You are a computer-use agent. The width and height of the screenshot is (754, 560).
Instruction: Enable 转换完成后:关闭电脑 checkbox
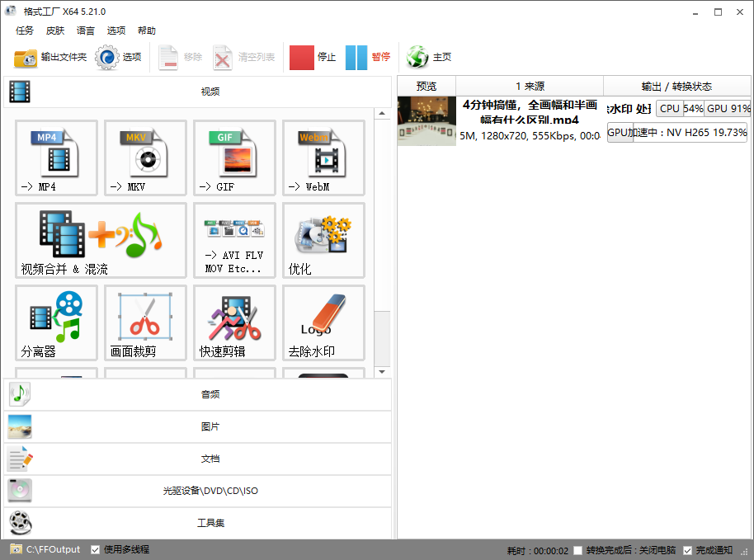(x=578, y=550)
